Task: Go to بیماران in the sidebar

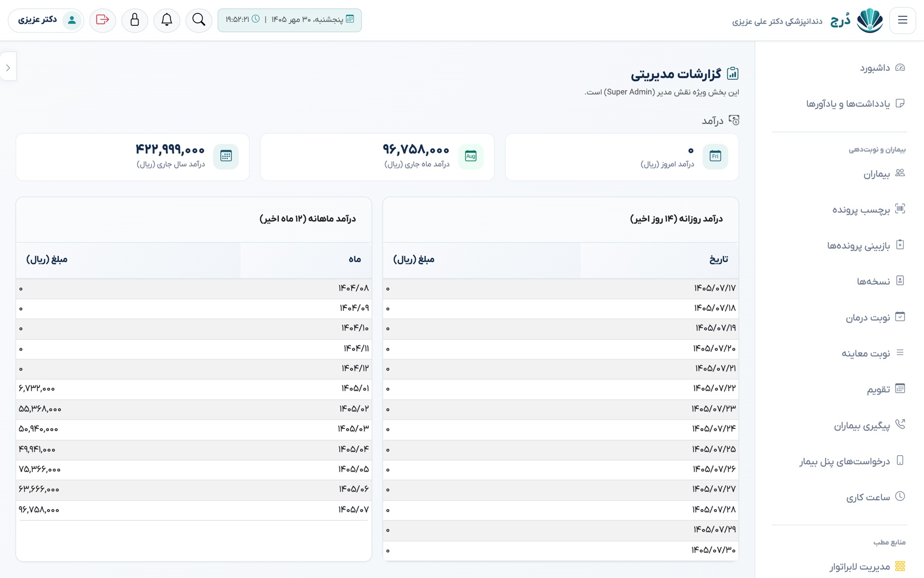Action: coord(884,174)
